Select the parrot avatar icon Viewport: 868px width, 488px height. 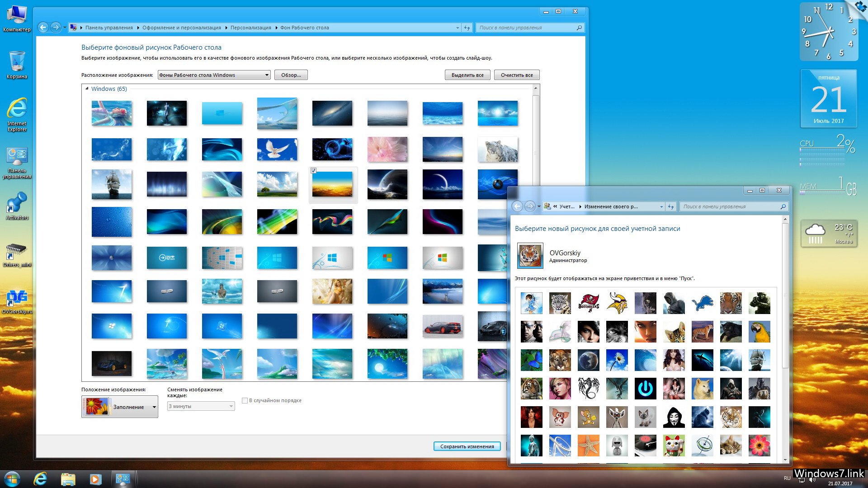[759, 331]
